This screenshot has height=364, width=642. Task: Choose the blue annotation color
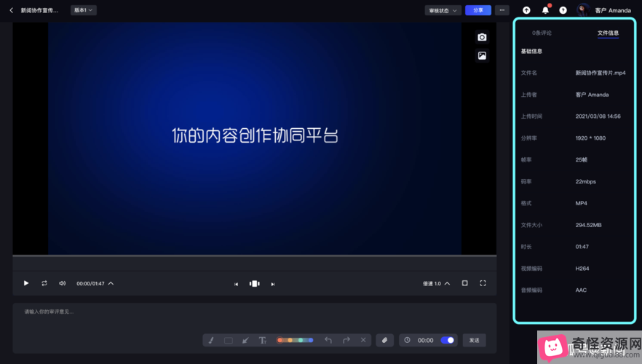tap(311, 340)
